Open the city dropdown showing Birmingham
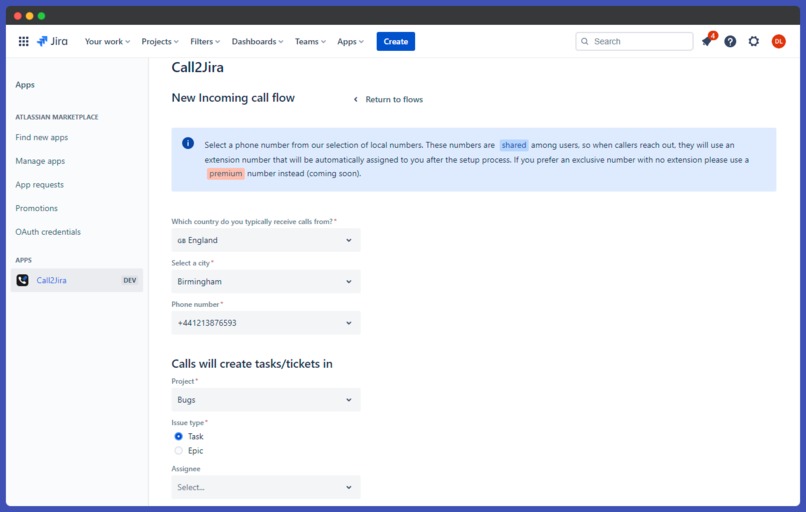This screenshot has width=806, height=512. click(x=266, y=282)
